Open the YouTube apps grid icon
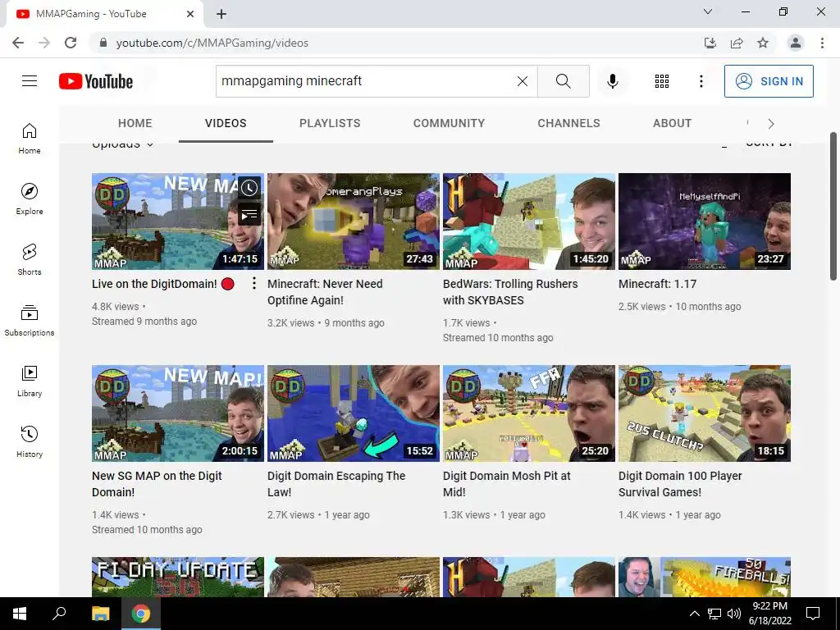 tap(662, 81)
